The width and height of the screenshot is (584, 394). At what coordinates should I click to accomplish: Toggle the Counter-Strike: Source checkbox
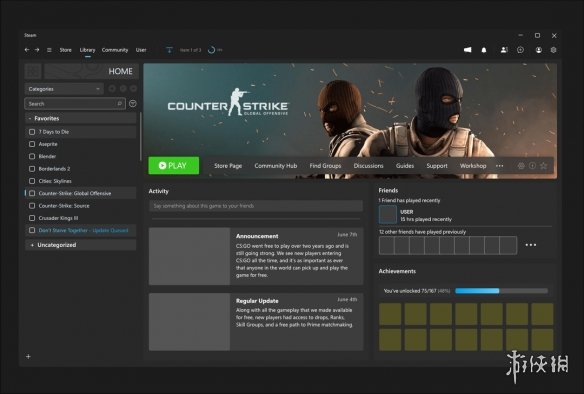(x=32, y=206)
